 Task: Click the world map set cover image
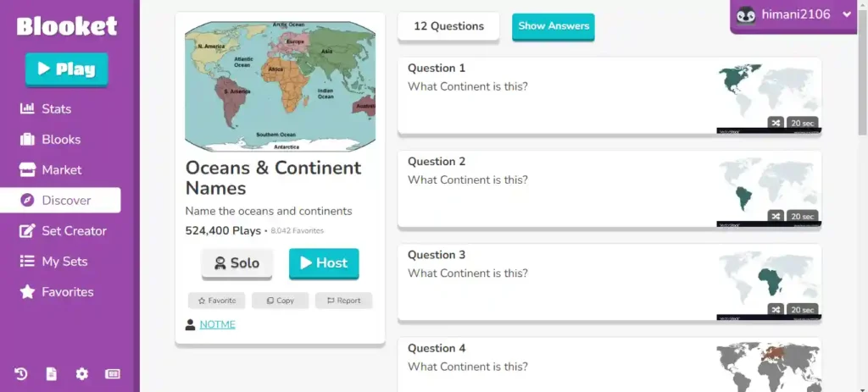[x=280, y=86]
